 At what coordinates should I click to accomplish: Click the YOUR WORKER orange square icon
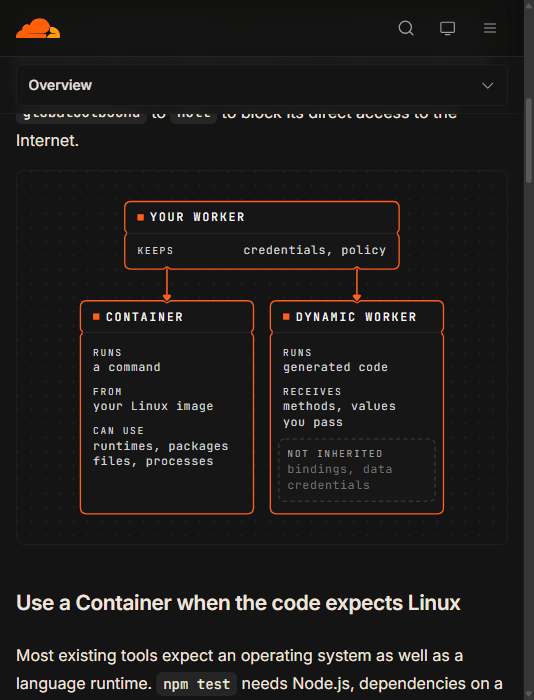point(141,217)
